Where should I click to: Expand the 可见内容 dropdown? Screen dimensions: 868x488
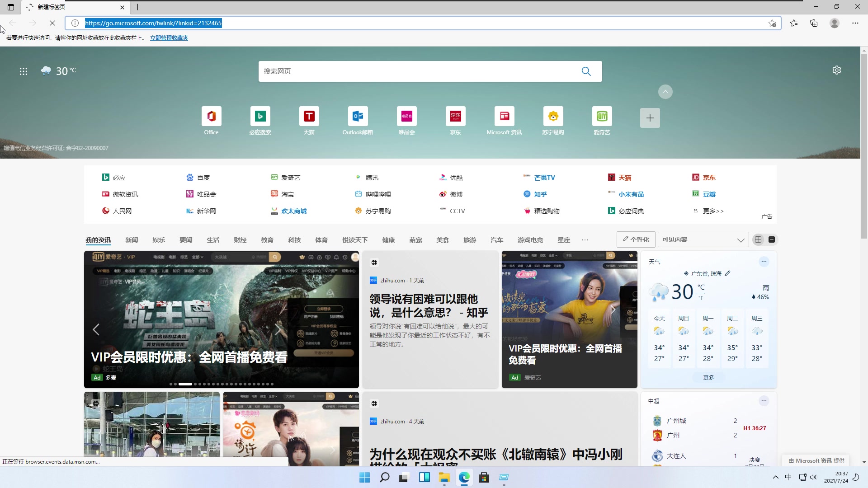coord(703,239)
